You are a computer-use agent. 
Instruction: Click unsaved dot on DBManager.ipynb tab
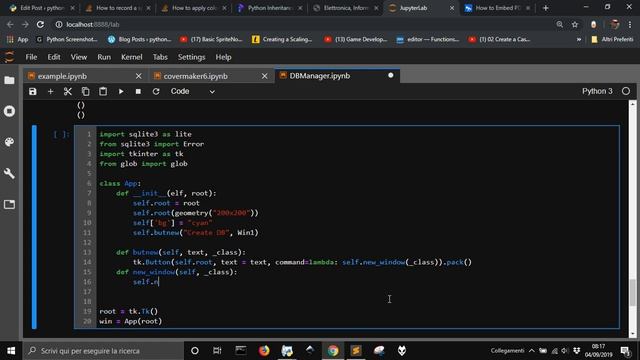point(391,76)
